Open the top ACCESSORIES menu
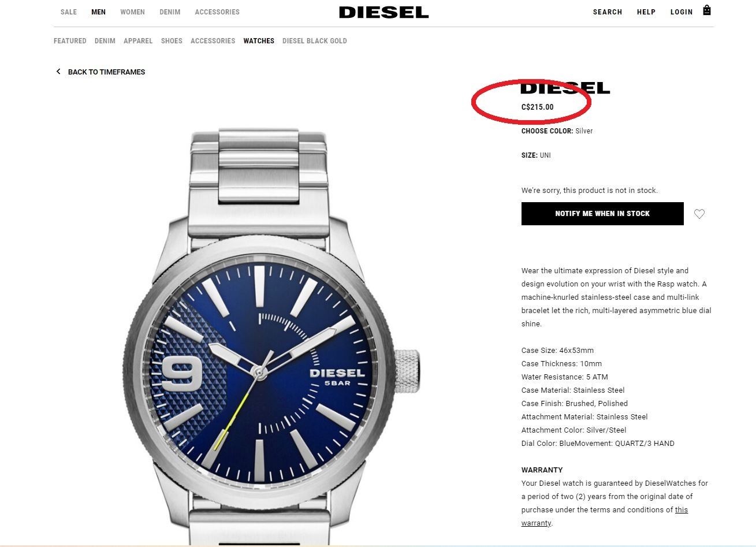The height and width of the screenshot is (547, 756). coord(217,12)
